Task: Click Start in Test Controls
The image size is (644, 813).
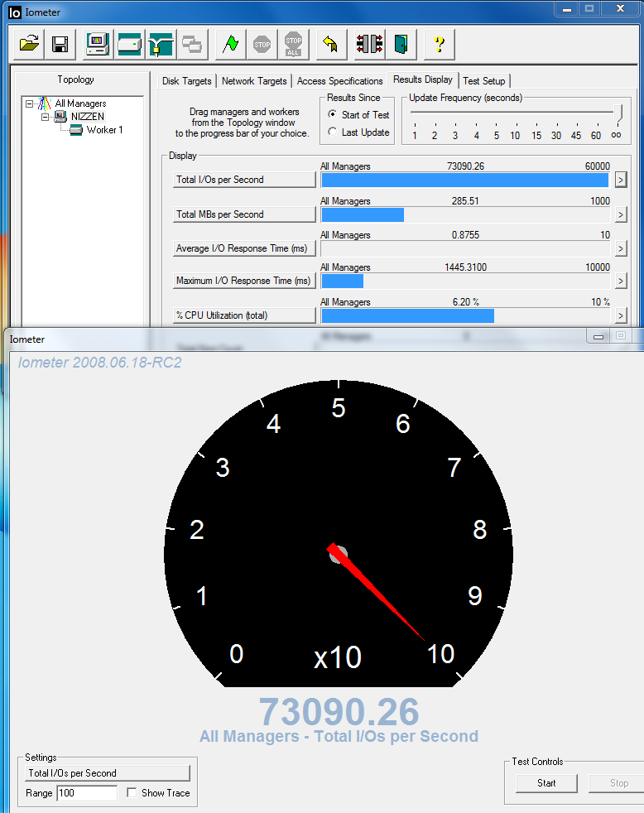Action: pyautogui.click(x=546, y=783)
